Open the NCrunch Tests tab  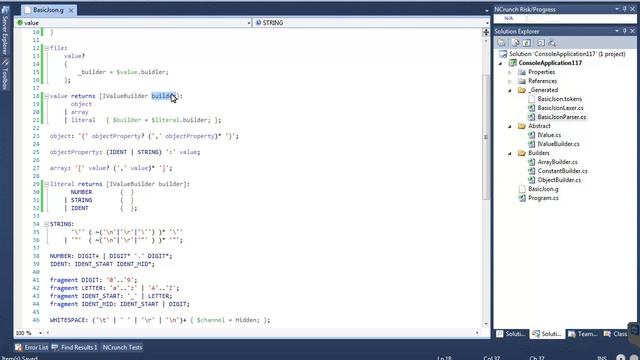pyautogui.click(x=122, y=347)
